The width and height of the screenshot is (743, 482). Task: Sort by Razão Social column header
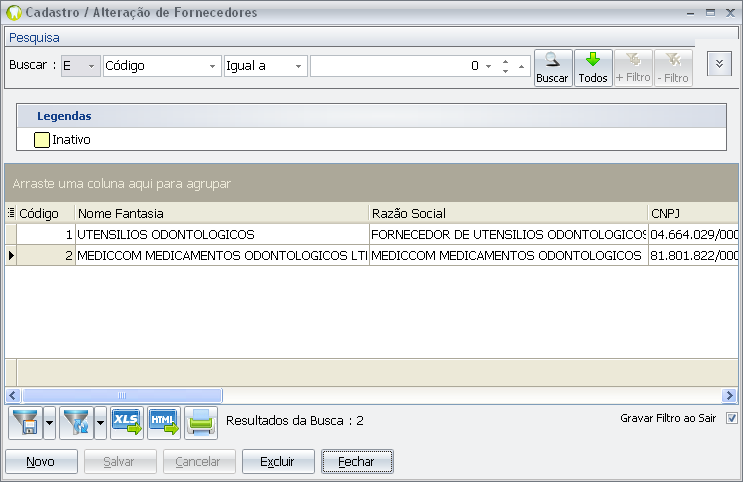pyautogui.click(x=508, y=213)
